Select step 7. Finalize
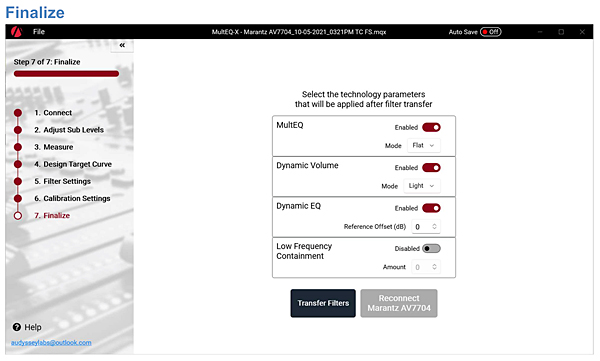 tap(52, 216)
